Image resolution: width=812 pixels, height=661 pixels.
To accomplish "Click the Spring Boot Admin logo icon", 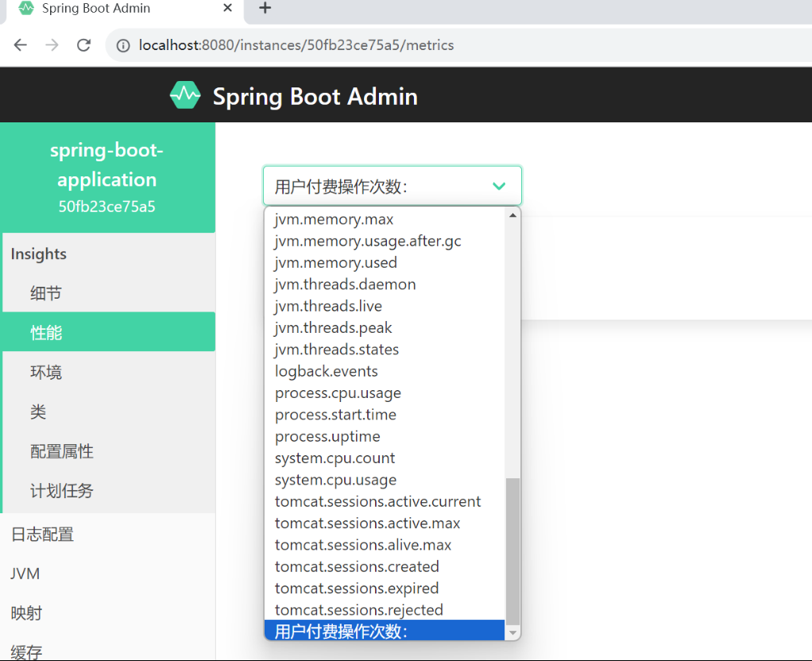I will coord(185,95).
